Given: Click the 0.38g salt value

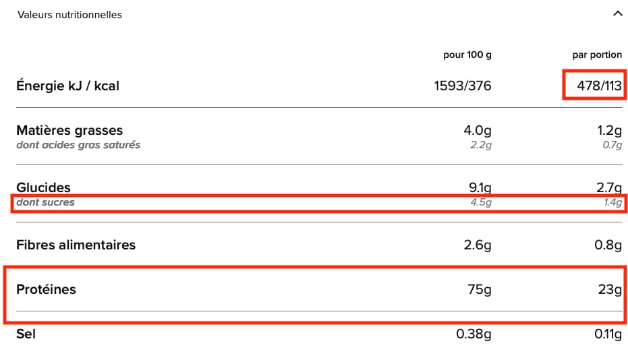Looking at the screenshot, I should pos(474,334).
